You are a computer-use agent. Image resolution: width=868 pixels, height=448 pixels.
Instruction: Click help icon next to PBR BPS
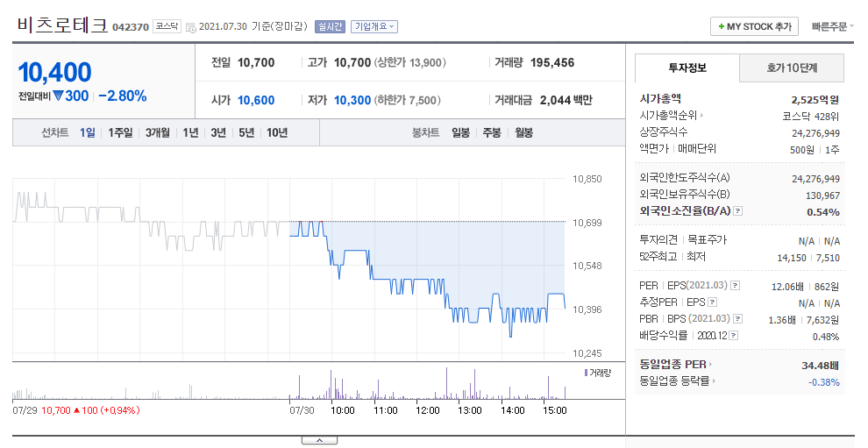tap(737, 319)
